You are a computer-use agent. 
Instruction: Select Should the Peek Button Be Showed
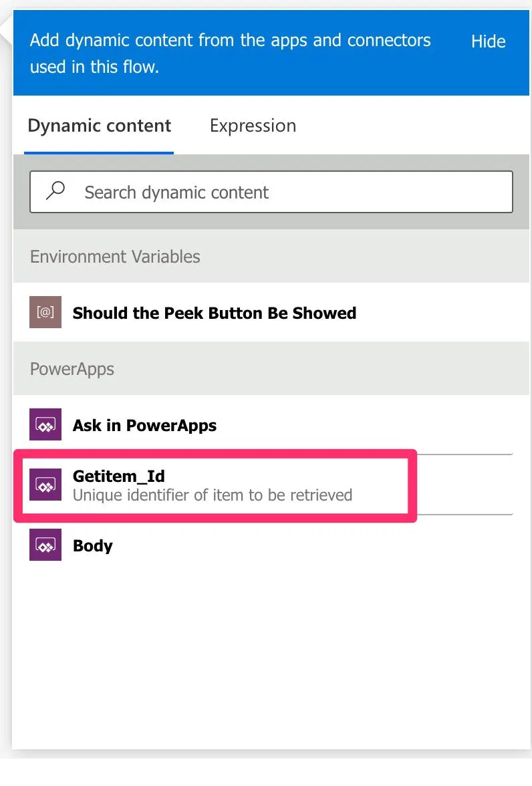[x=214, y=313]
